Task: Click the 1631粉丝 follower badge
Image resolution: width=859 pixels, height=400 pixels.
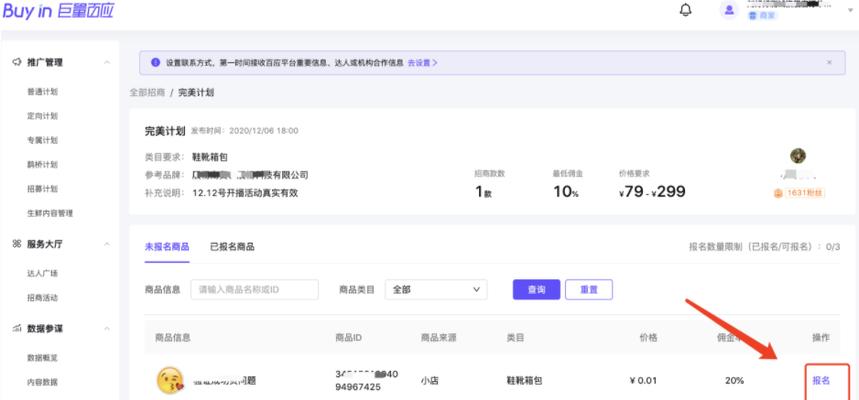Action: [x=799, y=193]
